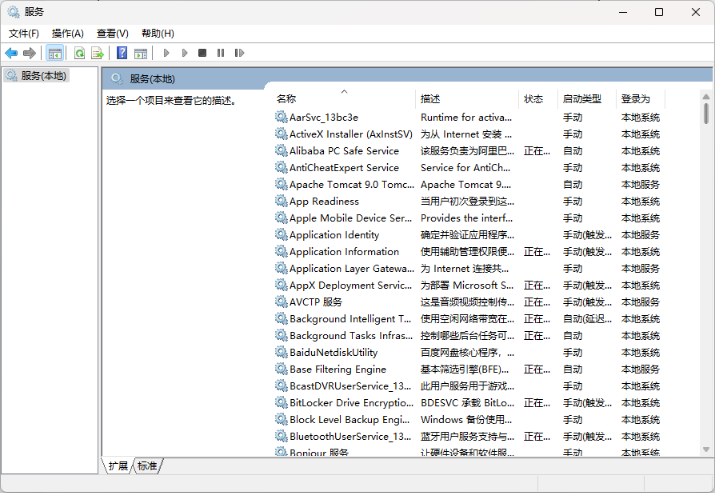Click the gear icon of App Readiness
Image resolution: width=715 pixels, height=493 pixels.
tap(281, 201)
